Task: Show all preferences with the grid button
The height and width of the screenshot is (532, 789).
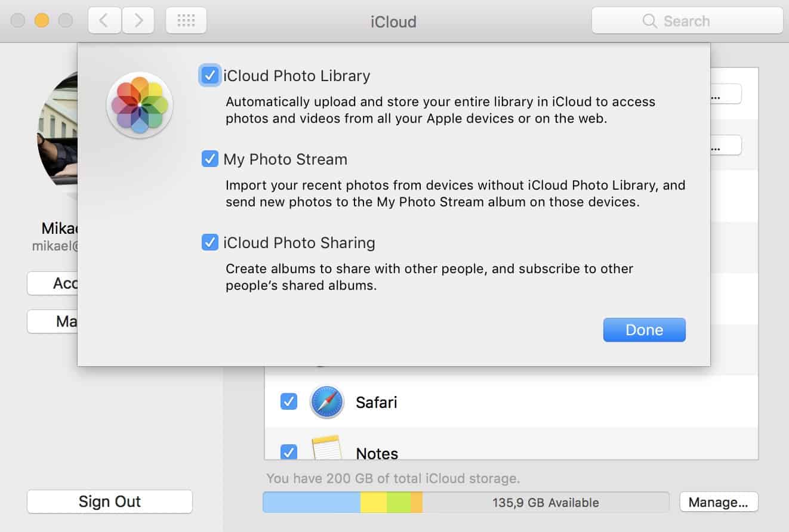Action: [x=186, y=21]
